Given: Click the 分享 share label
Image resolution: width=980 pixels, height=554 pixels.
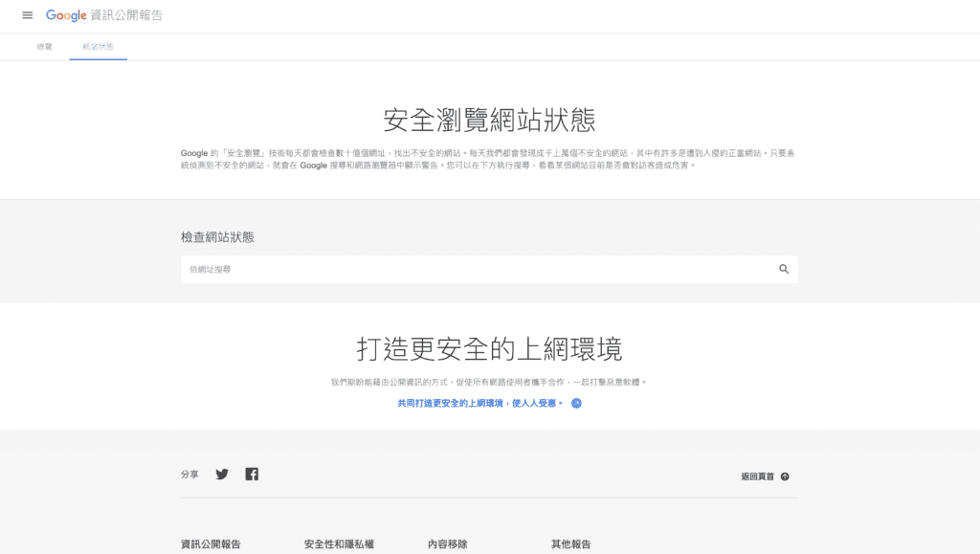Looking at the screenshot, I should click(x=188, y=474).
